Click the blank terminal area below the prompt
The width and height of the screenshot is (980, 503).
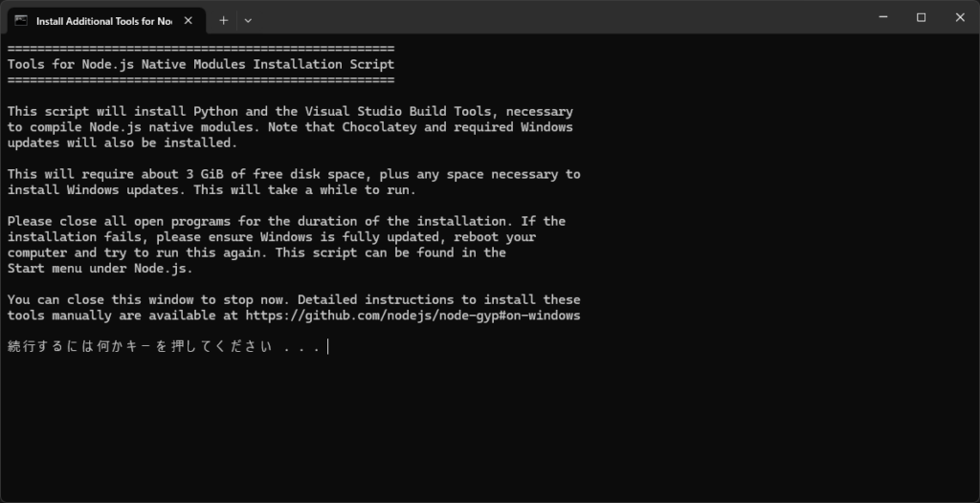(x=490, y=428)
